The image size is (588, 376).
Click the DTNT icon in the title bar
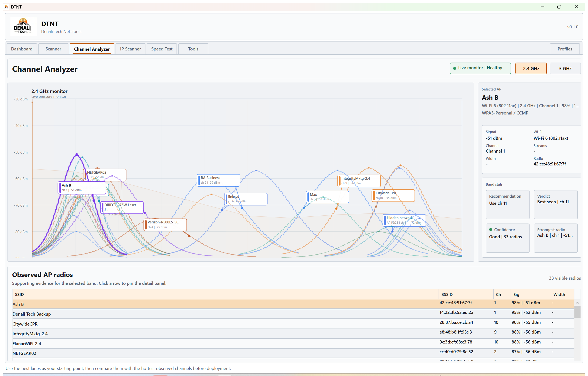[6, 7]
